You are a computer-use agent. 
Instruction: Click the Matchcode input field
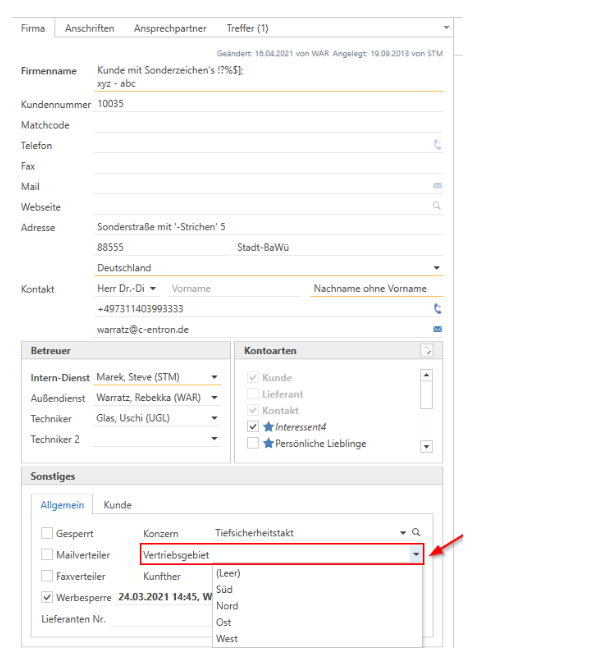pos(268,125)
